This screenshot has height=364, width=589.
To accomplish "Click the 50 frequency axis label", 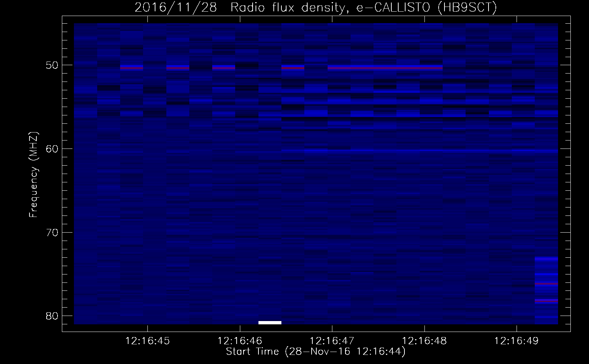I will click(52, 66).
